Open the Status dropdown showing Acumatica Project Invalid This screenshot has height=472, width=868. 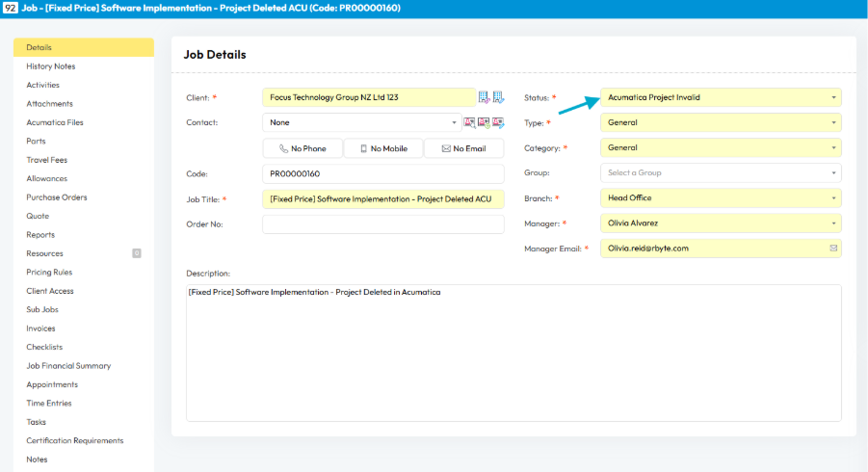[720, 97]
